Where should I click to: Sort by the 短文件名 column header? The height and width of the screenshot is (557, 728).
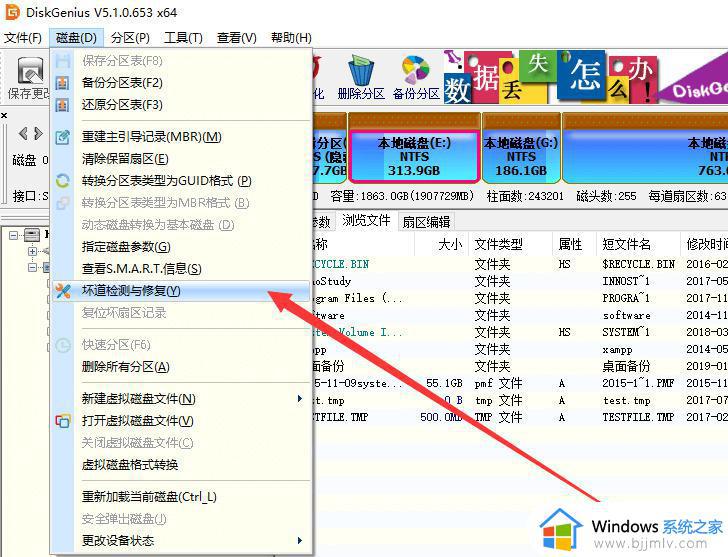pos(638,244)
